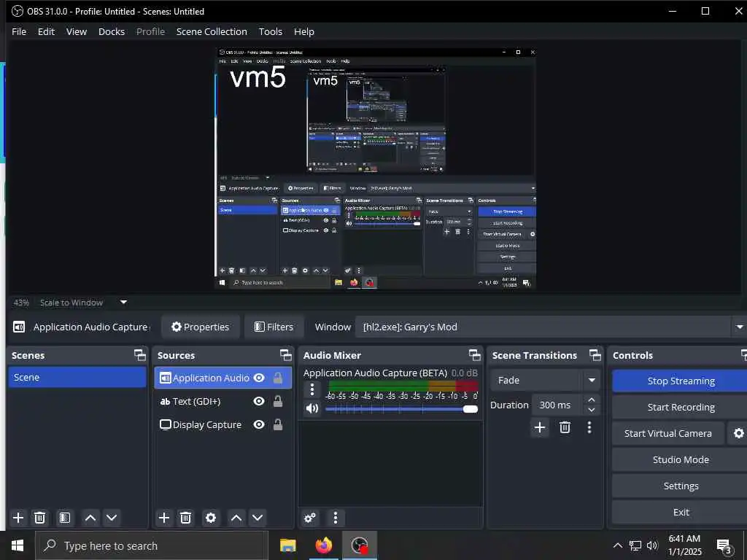
Task: Open transition properties three-dot menu
Action: pyautogui.click(x=589, y=427)
